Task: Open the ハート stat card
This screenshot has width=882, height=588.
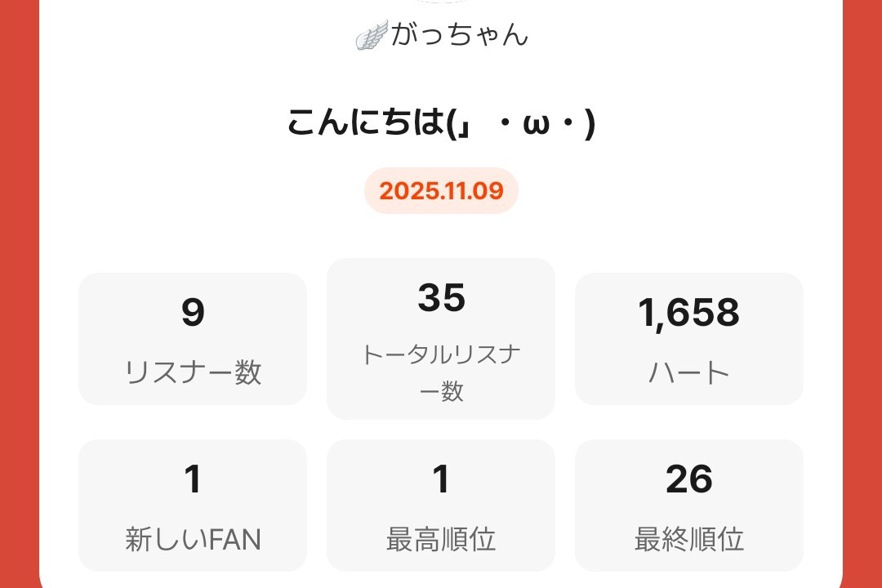Action: click(689, 339)
